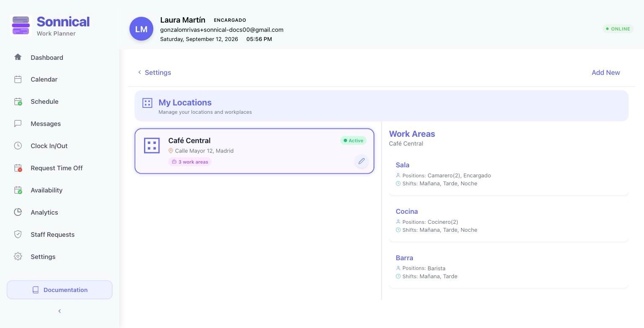The image size is (644, 328).
Task: Click the LM user avatar
Action: [141, 29]
